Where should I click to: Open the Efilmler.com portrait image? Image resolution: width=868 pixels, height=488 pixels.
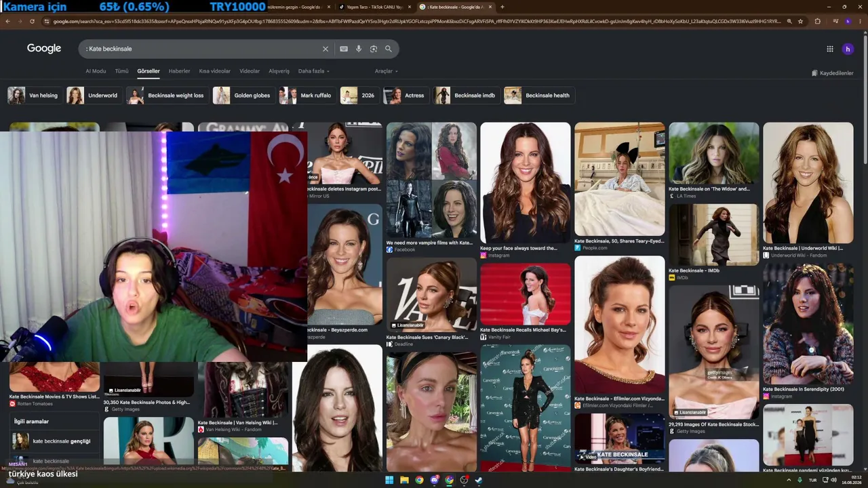620,325
